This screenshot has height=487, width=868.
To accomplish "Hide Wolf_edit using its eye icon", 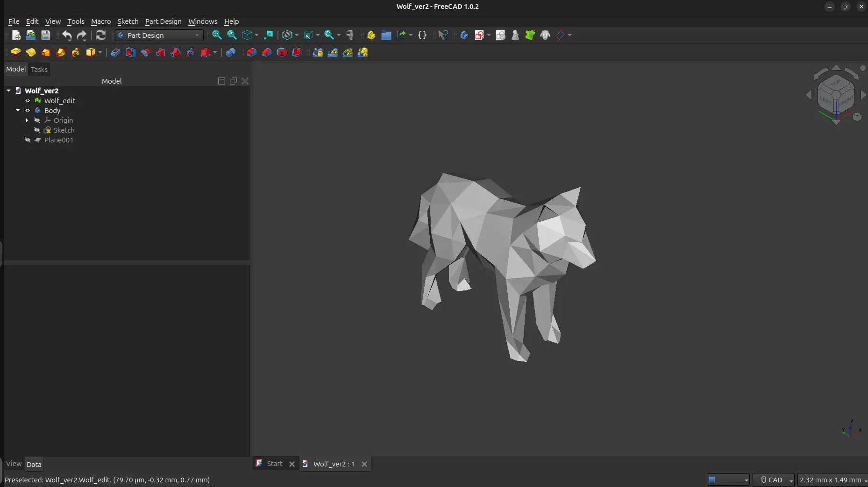I will pos(28,100).
